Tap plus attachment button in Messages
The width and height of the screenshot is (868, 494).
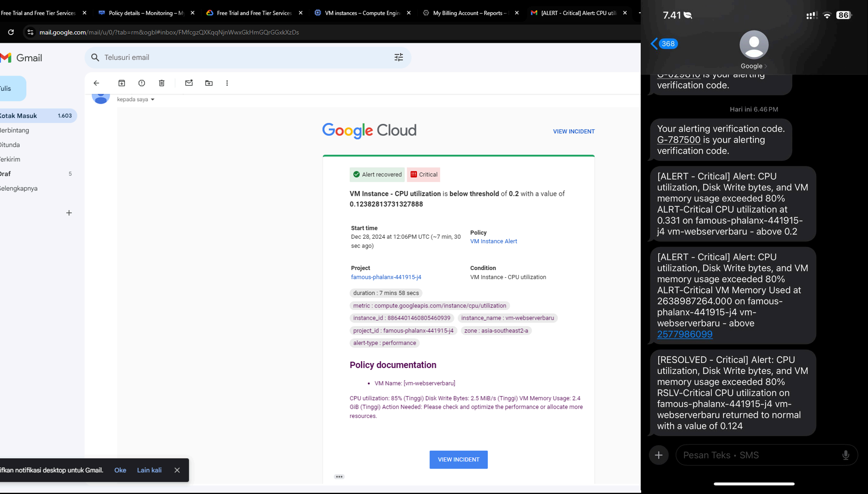click(x=659, y=455)
